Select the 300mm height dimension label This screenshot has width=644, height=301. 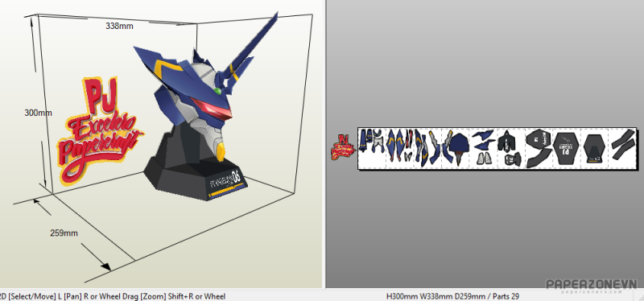click(x=38, y=113)
